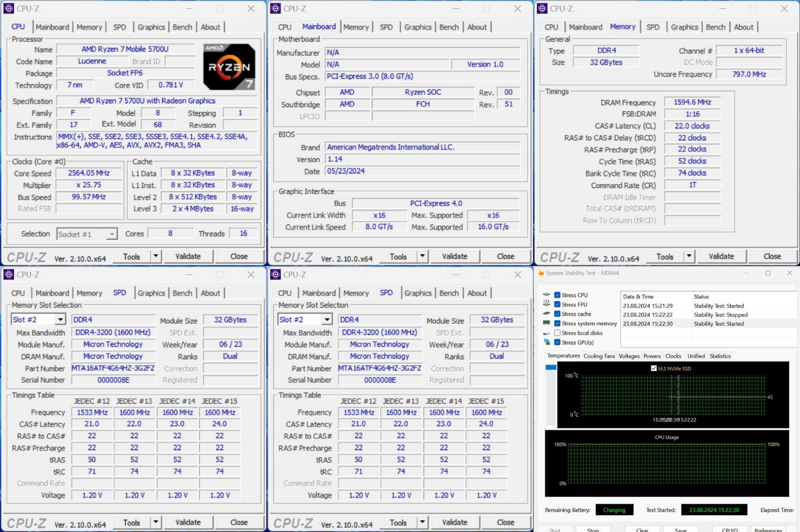Click the AMD Ryzen 7 logo
The height and width of the screenshot is (532, 800).
coord(229,67)
